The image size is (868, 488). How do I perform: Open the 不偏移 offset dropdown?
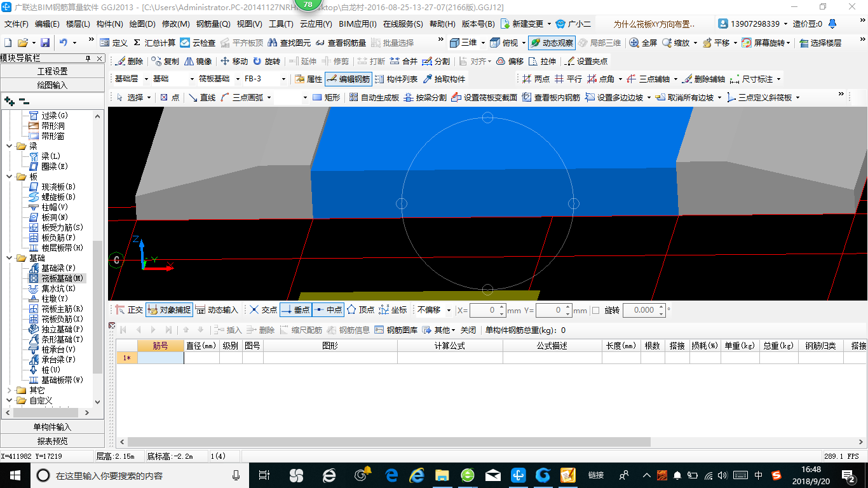[x=449, y=310]
